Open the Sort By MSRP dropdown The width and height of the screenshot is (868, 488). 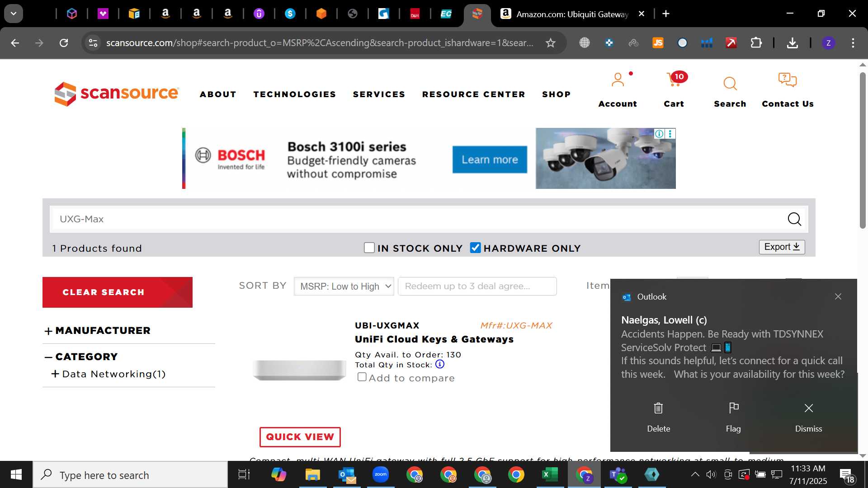click(x=344, y=286)
